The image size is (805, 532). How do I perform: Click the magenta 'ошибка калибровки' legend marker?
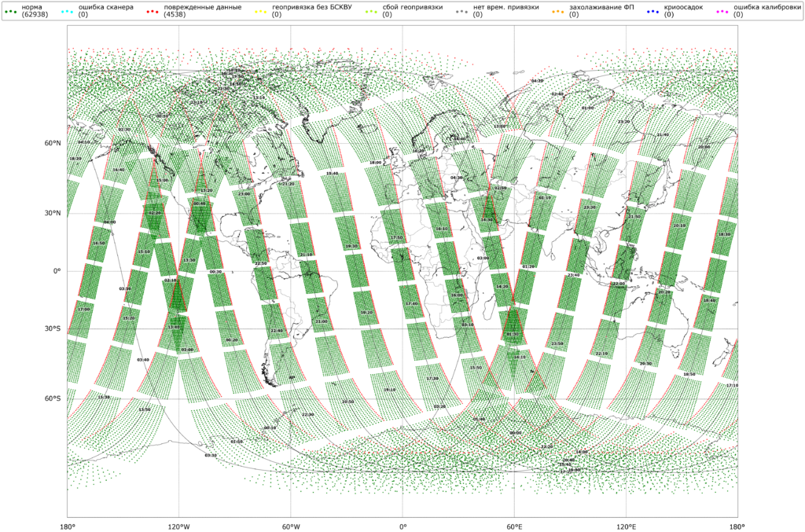[x=722, y=11]
